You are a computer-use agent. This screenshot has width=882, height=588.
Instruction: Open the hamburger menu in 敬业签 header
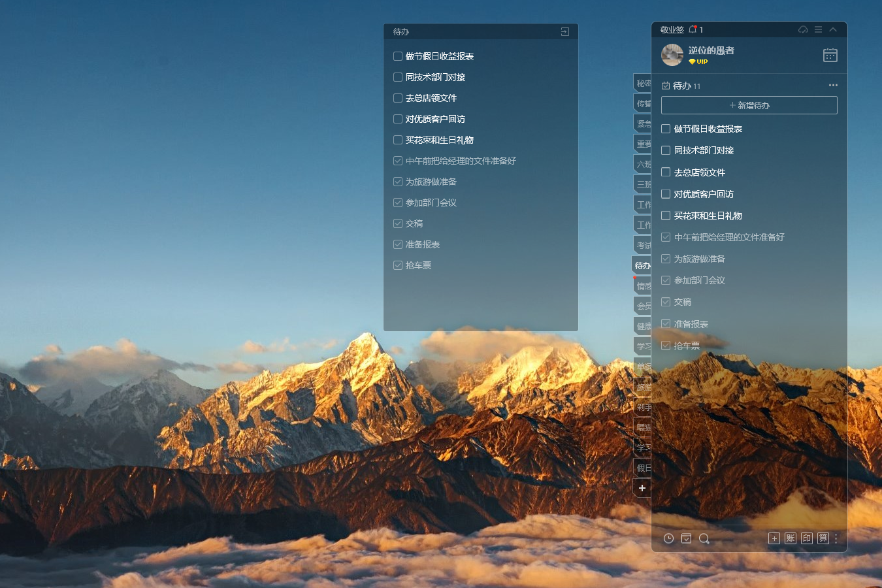[819, 29]
